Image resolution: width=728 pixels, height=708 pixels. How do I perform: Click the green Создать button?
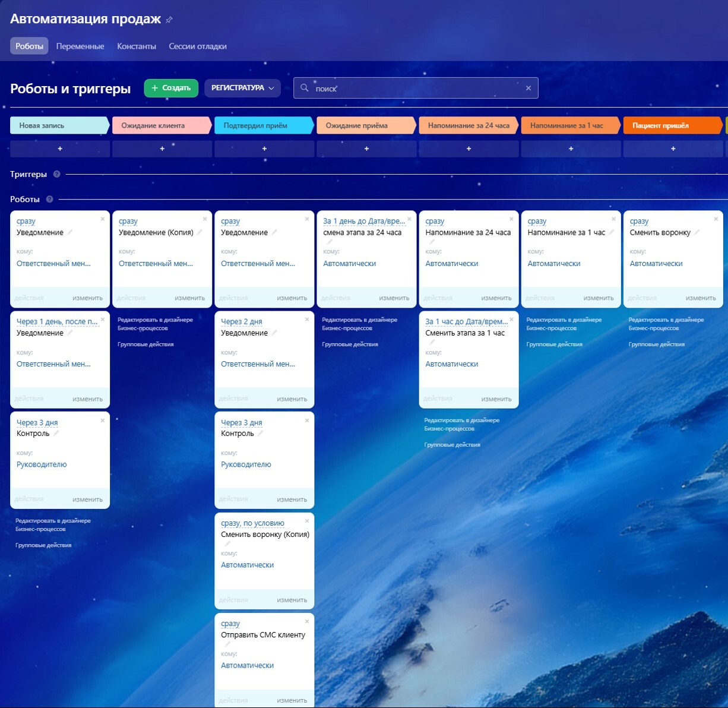click(x=171, y=88)
